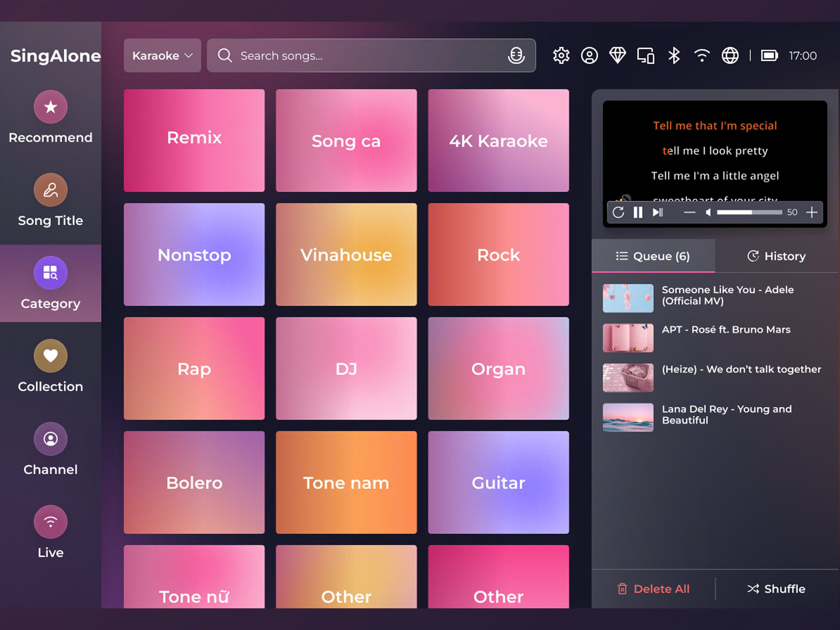The height and width of the screenshot is (630, 840).
Task: Click the screen casting devices icon
Action: [x=645, y=56]
